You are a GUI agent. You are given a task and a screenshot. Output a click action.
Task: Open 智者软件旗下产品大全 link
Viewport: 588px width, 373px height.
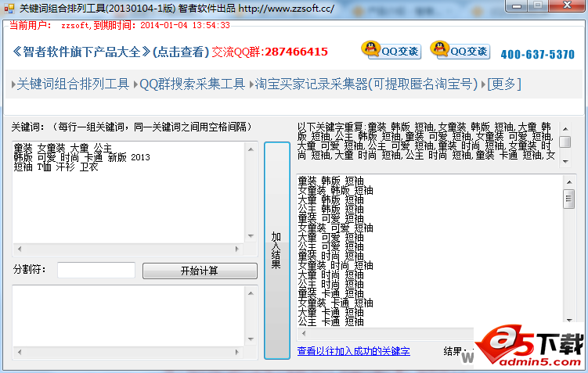tap(110, 52)
